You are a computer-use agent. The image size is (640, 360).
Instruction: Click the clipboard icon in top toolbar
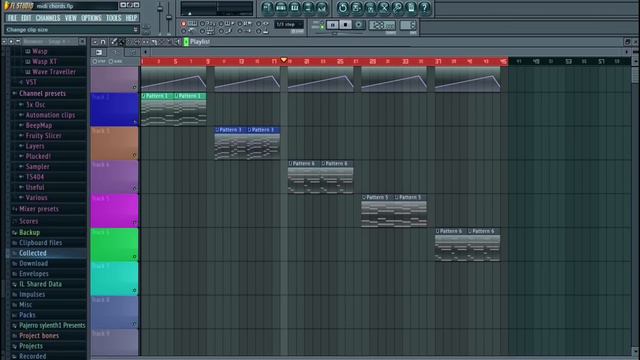411,7
